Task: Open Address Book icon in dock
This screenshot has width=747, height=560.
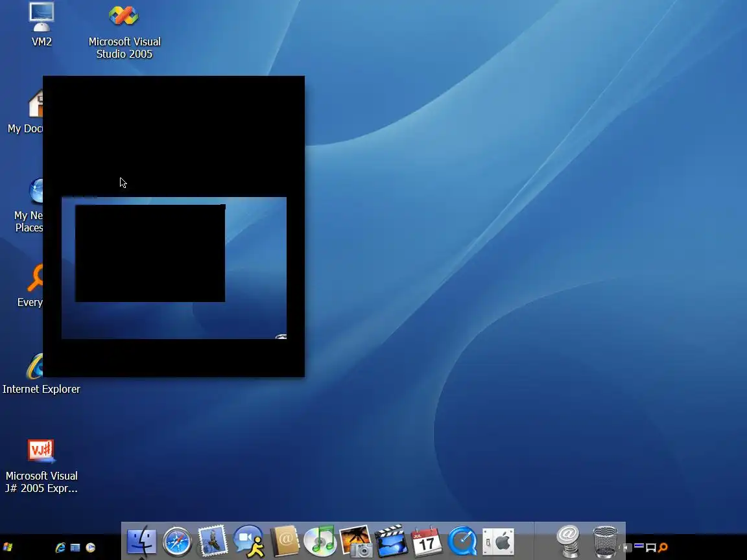Action: pos(285,541)
